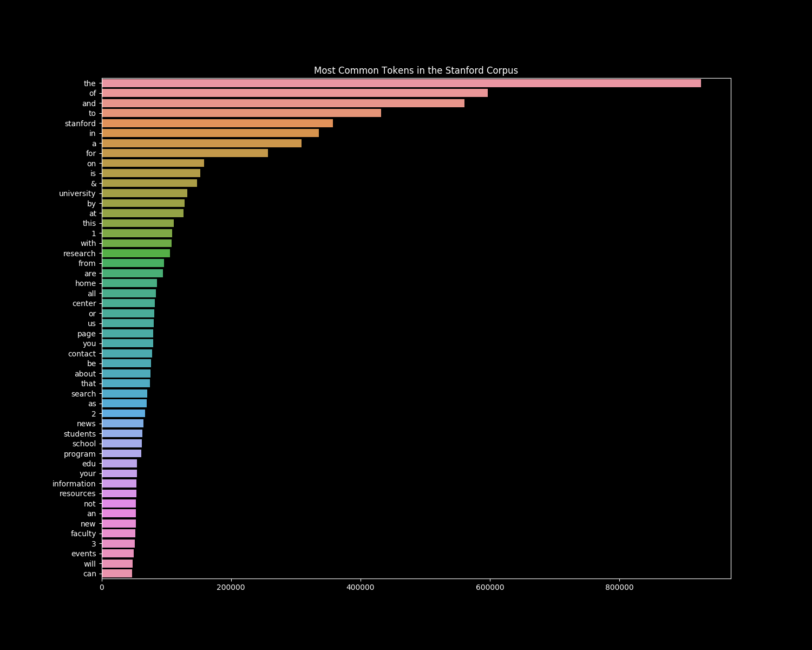Click the y-axis label 'with'
Screen dimensions: 812x650
click(88, 243)
